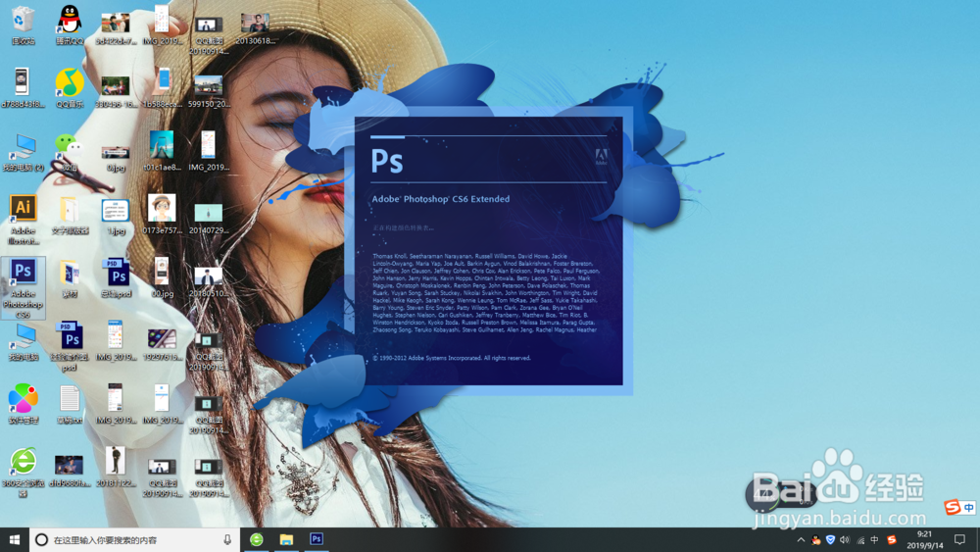This screenshot has width=980, height=552.
Task: Toggle 中 mode on floating Sogou toolbar
Action: [x=969, y=508]
